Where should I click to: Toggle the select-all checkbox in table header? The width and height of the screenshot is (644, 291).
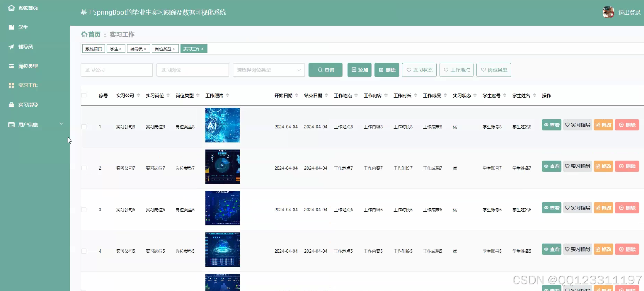click(x=84, y=96)
